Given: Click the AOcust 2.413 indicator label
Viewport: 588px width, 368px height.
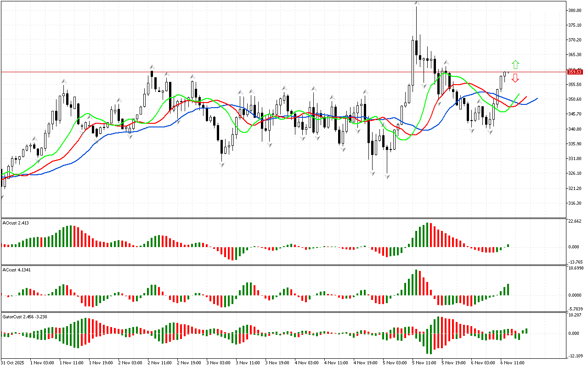Looking at the screenshot, I should click(x=16, y=223).
